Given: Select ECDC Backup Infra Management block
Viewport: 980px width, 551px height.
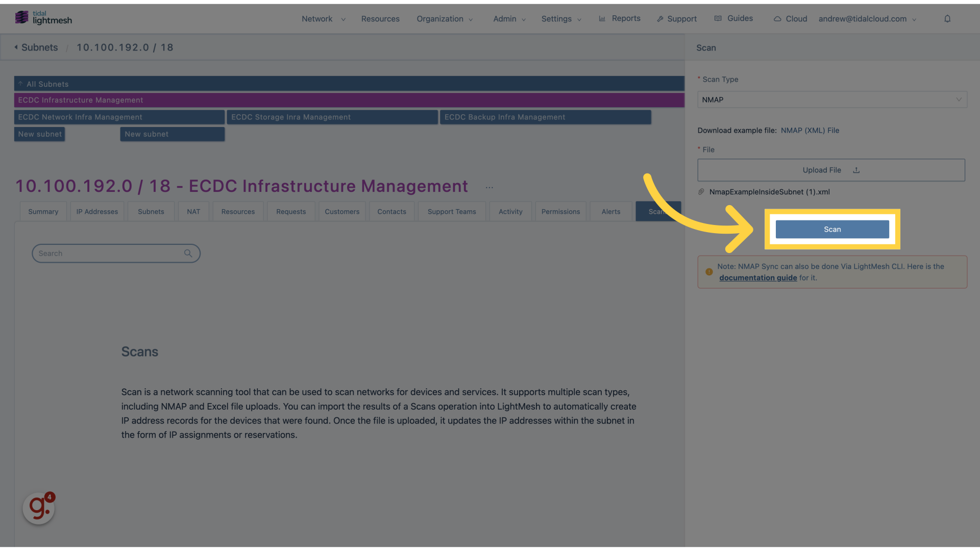Looking at the screenshot, I should coord(546,117).
